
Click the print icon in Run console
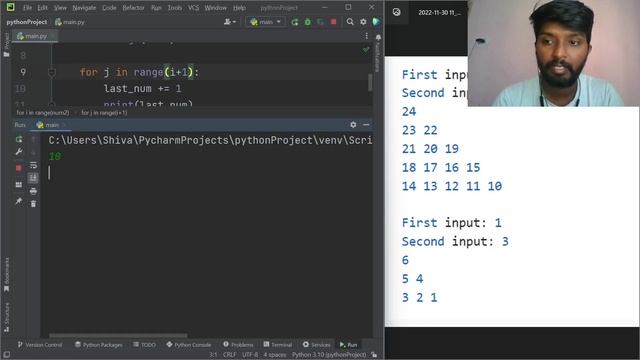pyautogui.click(x=33, y=191)
